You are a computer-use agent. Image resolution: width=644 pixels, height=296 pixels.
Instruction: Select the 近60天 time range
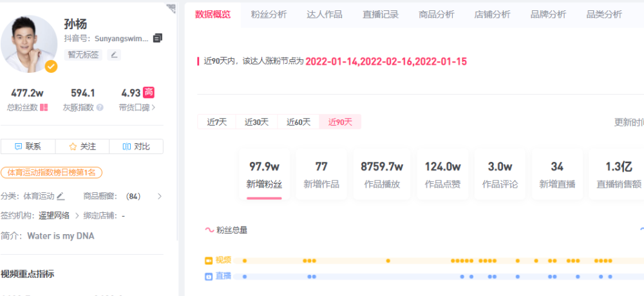click(299, 122)
